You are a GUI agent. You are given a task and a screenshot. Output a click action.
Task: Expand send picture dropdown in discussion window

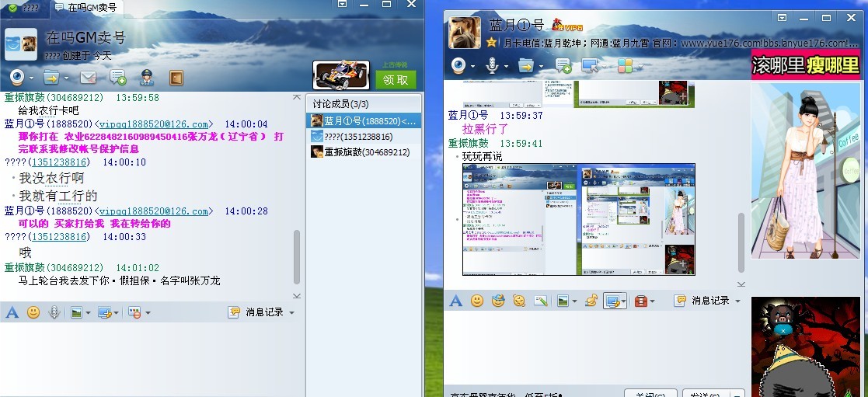click(x=88, y=313)
